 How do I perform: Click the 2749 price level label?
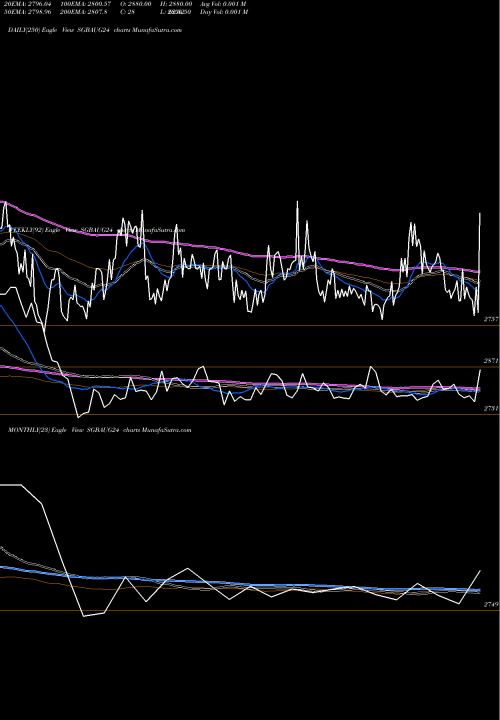(491, 605)
